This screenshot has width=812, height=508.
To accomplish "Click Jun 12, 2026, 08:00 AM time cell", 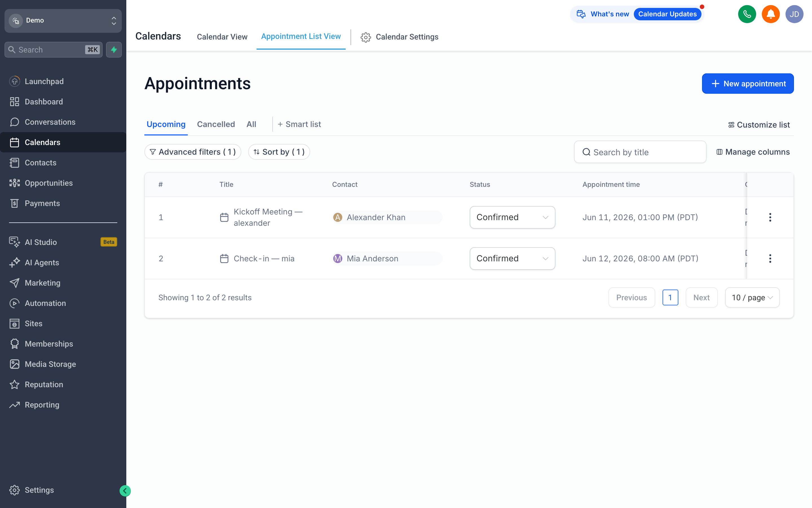I will 640,258.
